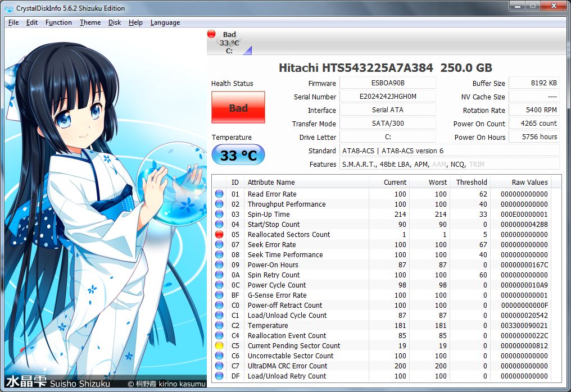Open the Language menu

(165, 22)
